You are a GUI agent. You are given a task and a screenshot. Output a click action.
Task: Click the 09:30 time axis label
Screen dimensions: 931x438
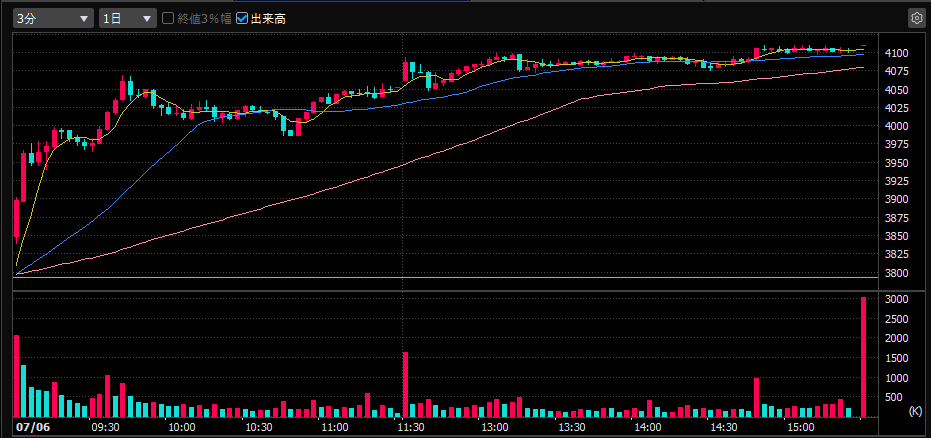(105, 428)
